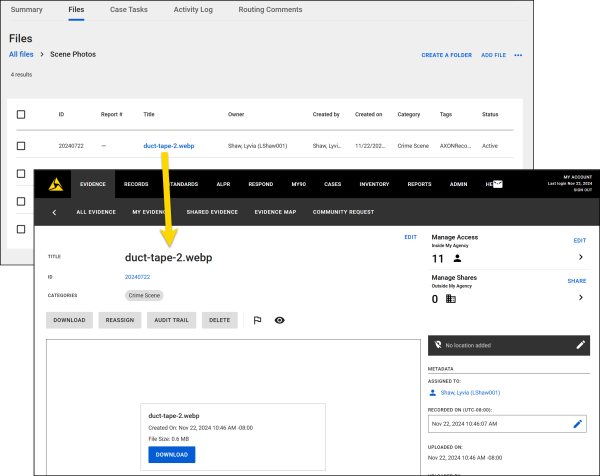Click the pencil icon in Recorded On field
This screenshot has width=600, height=476.
pyautogui.click(x=577, y=424)
